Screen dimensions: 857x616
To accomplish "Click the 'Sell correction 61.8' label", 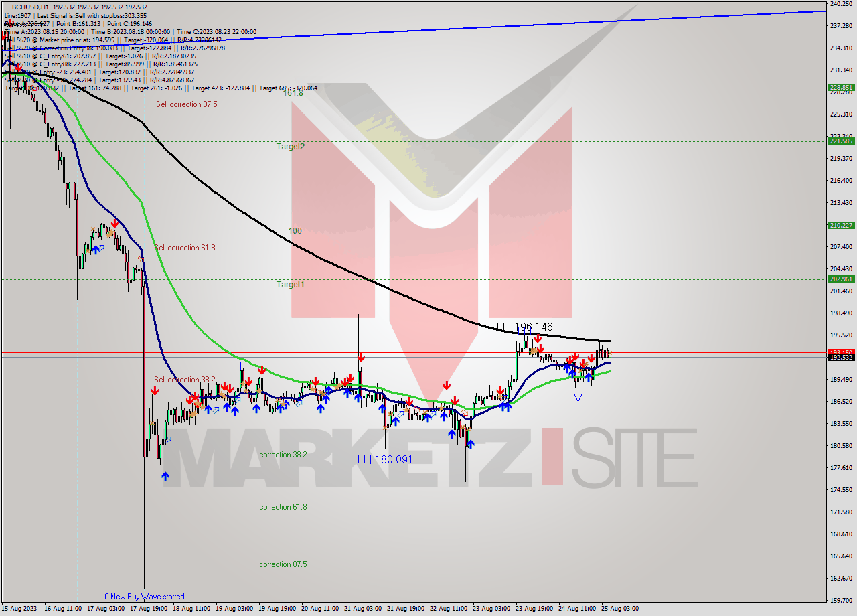I will pyautogui.click(x=185, y=248).
